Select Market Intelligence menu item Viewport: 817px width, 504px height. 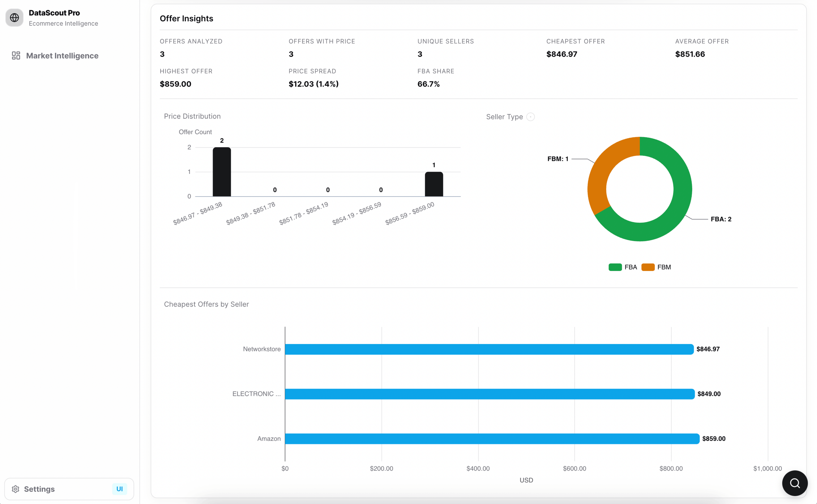(62, 56)
